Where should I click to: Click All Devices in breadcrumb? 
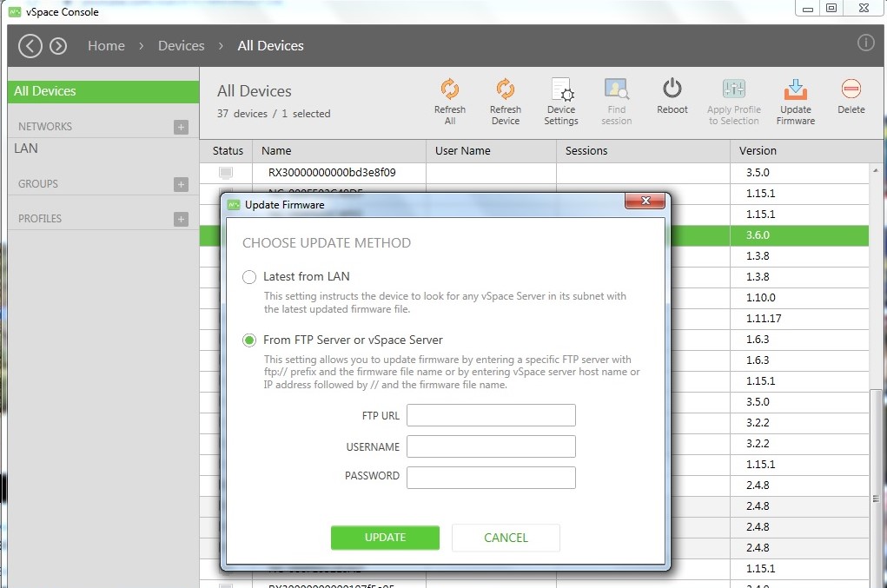click(x=270, y=46)
